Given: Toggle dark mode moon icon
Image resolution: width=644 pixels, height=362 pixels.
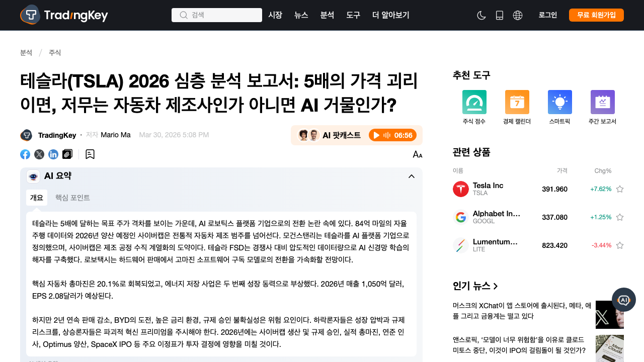Looking at the screenshot, I should point(481,15).
